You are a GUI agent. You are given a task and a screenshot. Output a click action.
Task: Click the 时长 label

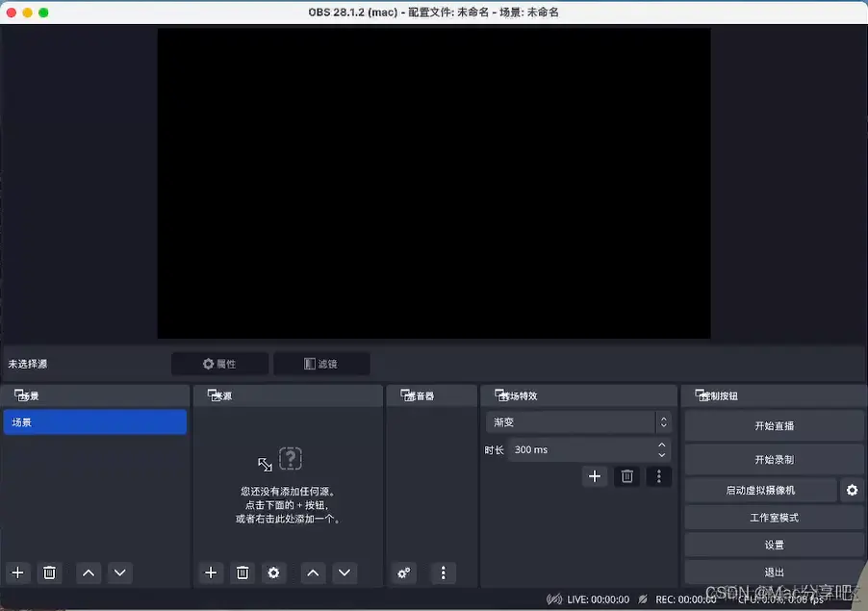[494, 450]
